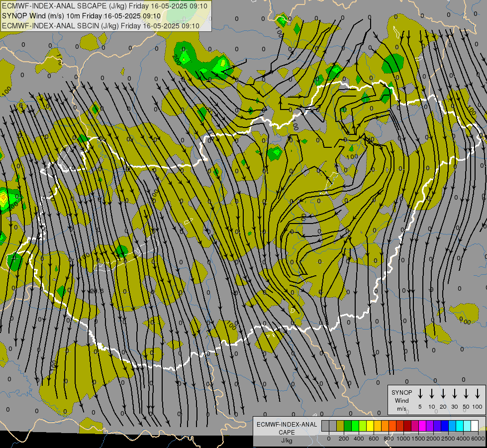Pick the pure yellow CAPE legend swatch

click(370, 426)
